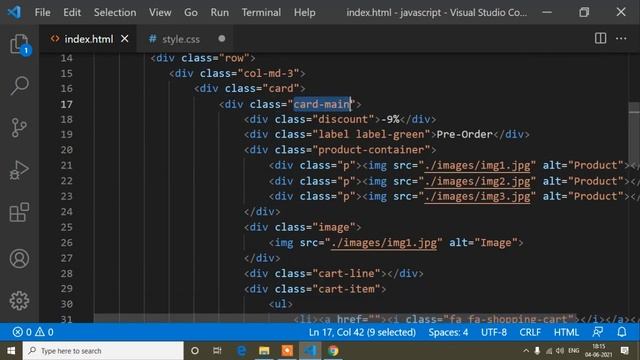Open Task View in taskbar
Image resolution: width=640 pixels, height=360 pixels.
[x=217, y=351]
